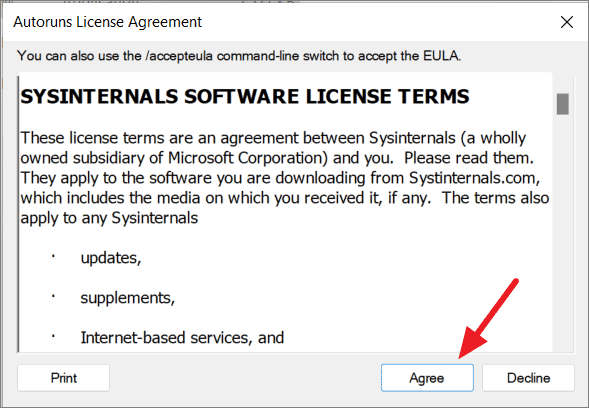The image size is (589, 408).
Task: Click the scrollbar track below the thumb
Action: pos(563,233)
